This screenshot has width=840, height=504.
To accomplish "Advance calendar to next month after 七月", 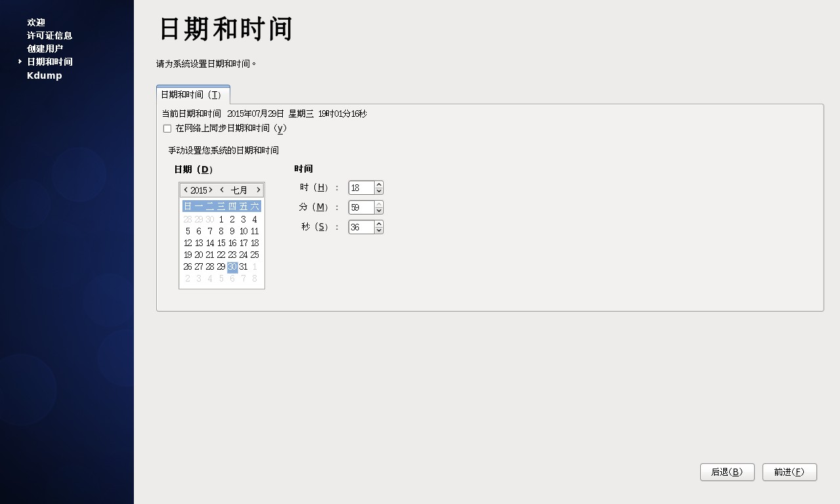I will [258, 190].
